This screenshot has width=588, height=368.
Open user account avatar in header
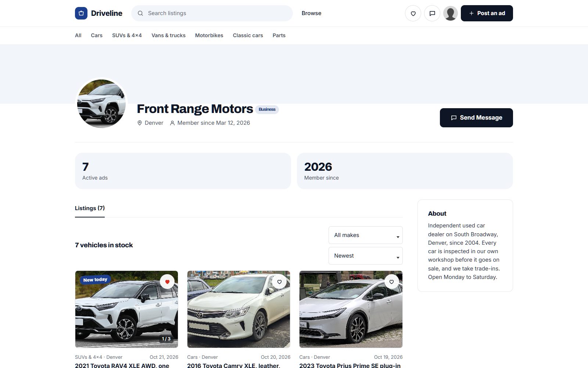click(x=451, y=13)
